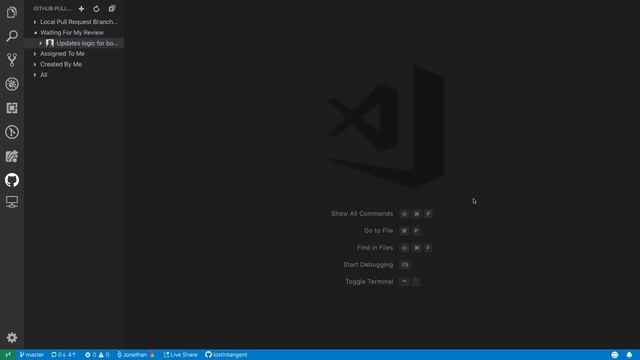Open the errors and warnings count
This screenshot has height=360, width=640.
(x=97, y=355)
